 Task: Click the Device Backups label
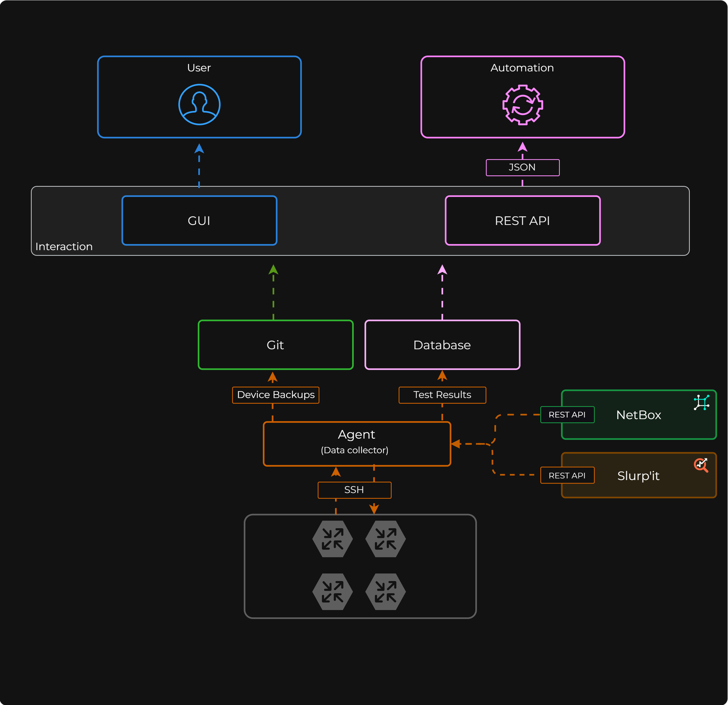tap(276, 395)
